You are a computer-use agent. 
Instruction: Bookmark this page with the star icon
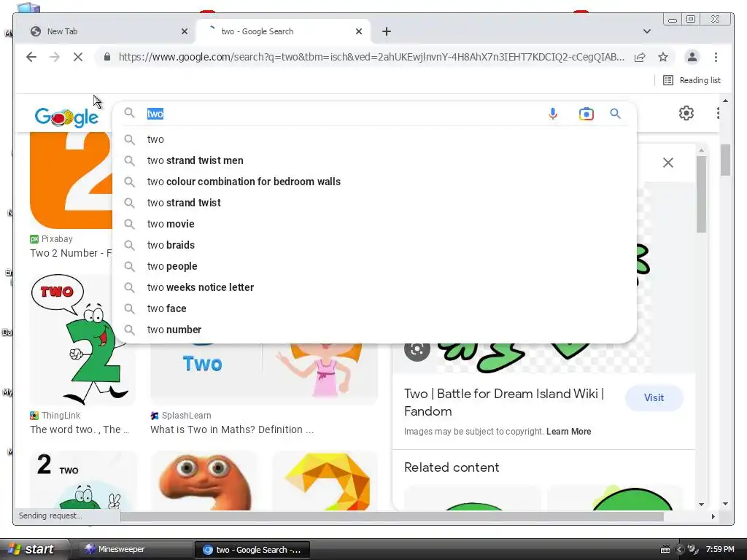(x=662, y=57)
